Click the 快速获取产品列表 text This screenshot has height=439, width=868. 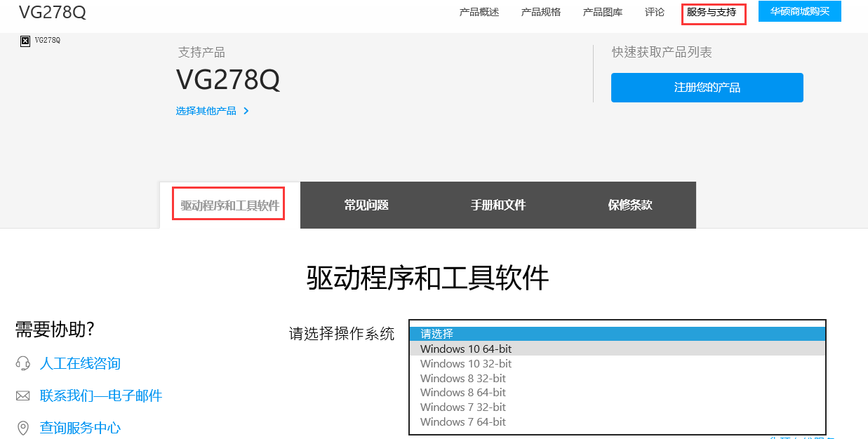pyautogui.click(x=662, y=53)
